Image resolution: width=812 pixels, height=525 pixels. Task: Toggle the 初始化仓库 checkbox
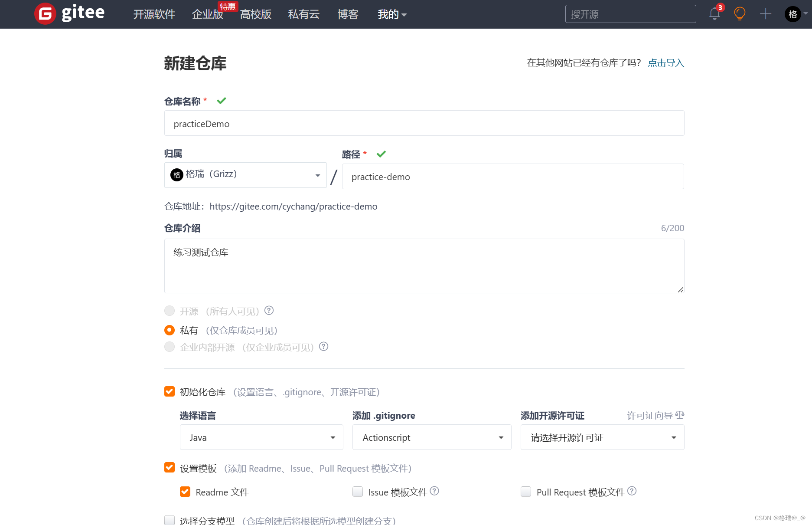click(x=170, y=391)
